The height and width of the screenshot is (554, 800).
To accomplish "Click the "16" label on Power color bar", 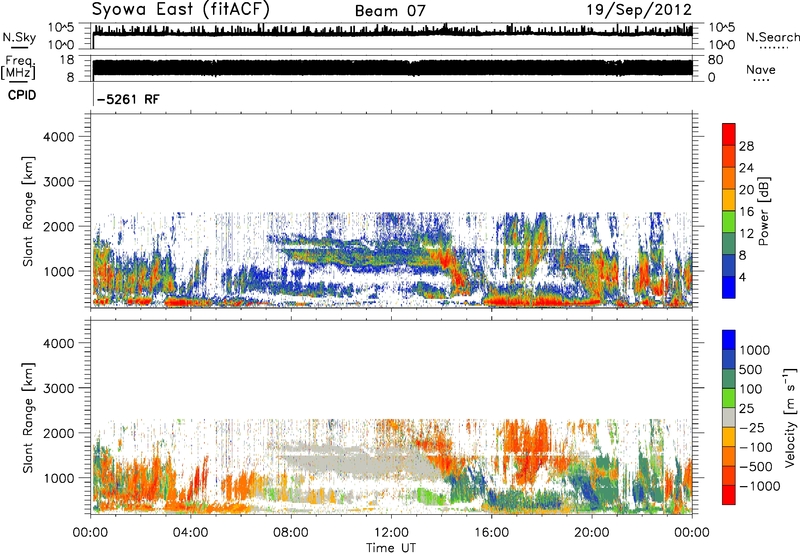I will 746,212.
